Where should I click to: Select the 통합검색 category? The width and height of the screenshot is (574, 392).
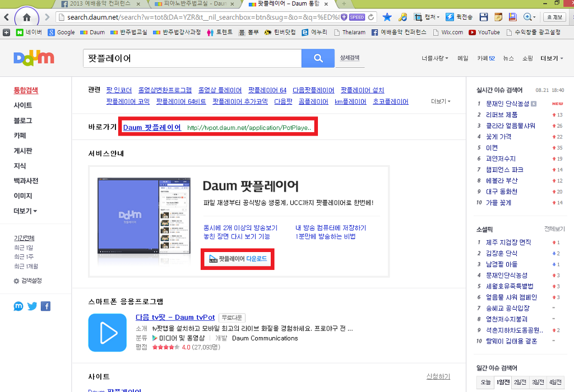pos(26,90)
